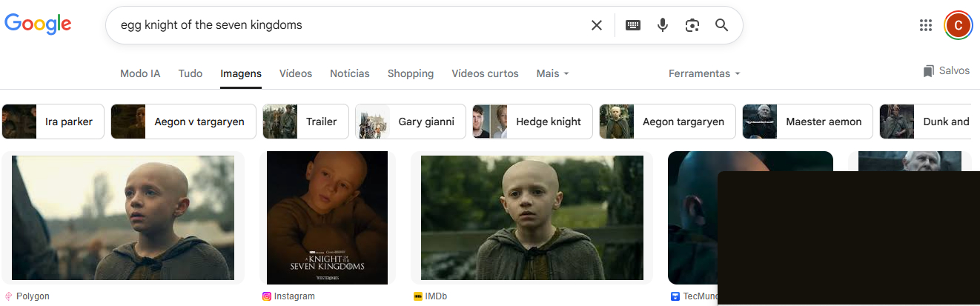Click inside the search text field

coord(341,25)
